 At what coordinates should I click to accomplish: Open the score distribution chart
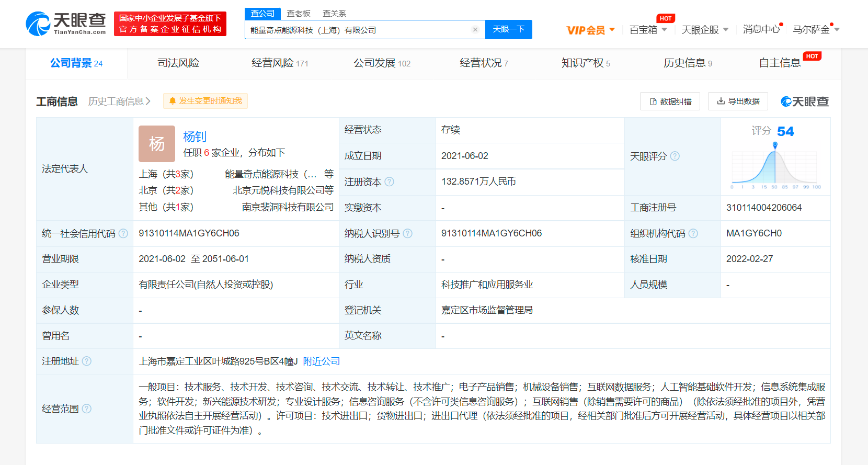[775, 166]
